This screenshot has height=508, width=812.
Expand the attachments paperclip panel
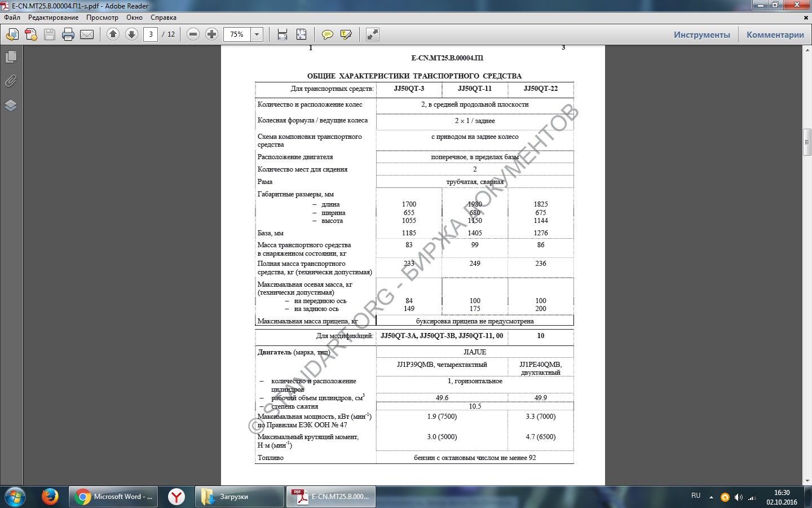[x=11, y=81]
